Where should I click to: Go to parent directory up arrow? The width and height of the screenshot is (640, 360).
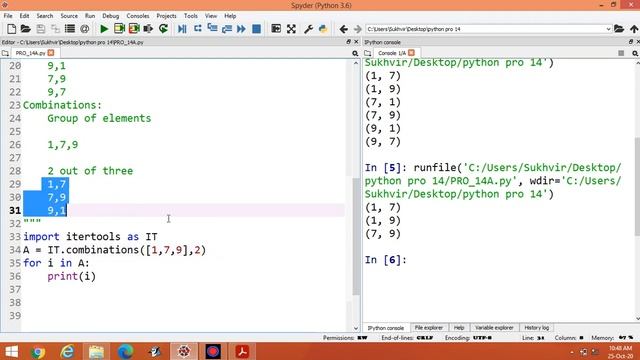[633, 29]
